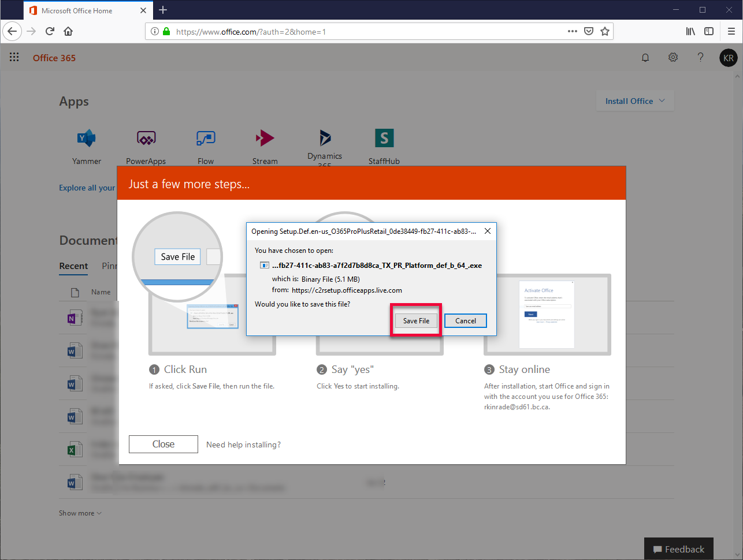Click the Office 365 brand link
The image size is (743, 560).
(54, 58)
